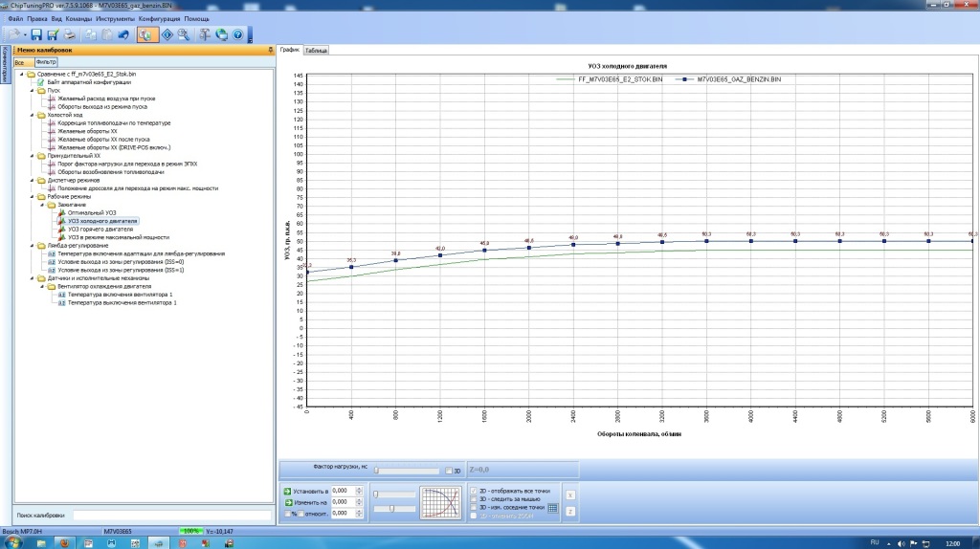Collapse the Пуск folder
Screen dimensions: 980x549
click(33, 90)
